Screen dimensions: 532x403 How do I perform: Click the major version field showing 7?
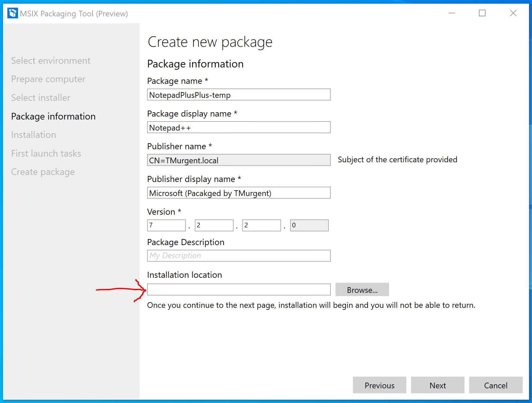[166, 225]
